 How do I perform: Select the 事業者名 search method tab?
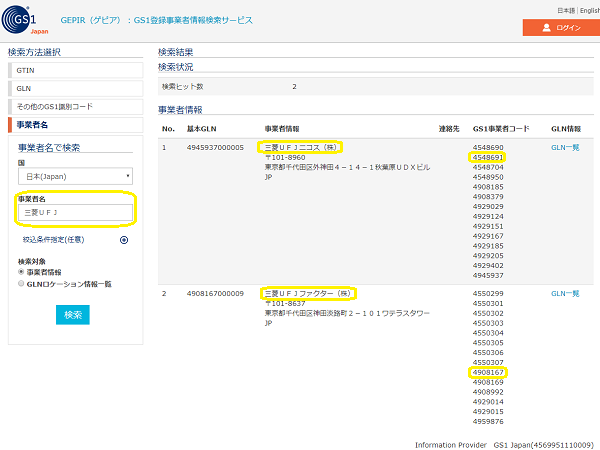pos(75,125)
